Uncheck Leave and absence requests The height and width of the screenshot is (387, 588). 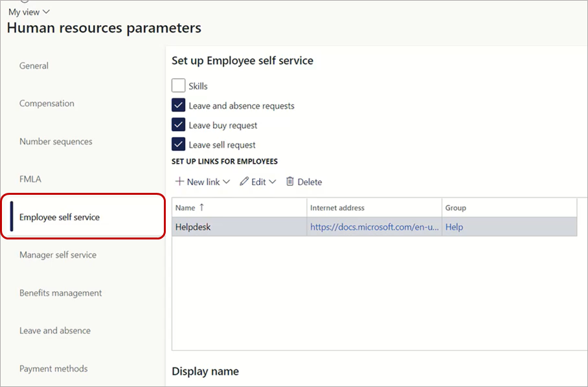coord(179,105)
